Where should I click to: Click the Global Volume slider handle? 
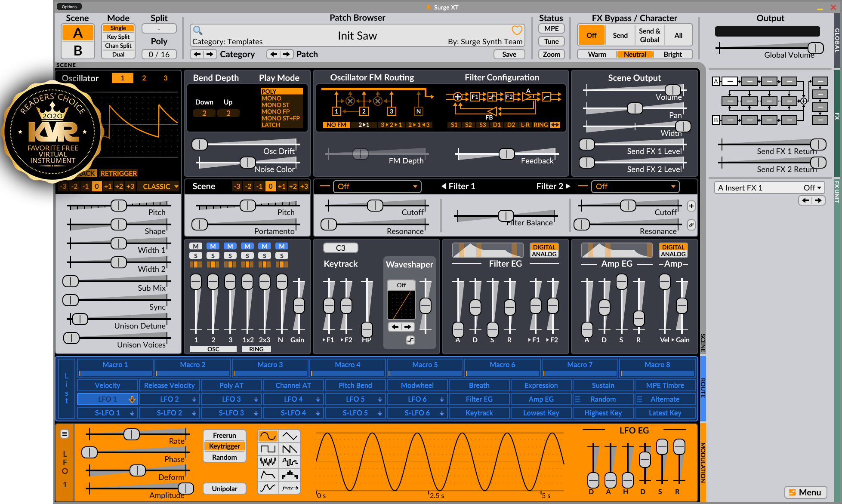(x=815, y=48)
